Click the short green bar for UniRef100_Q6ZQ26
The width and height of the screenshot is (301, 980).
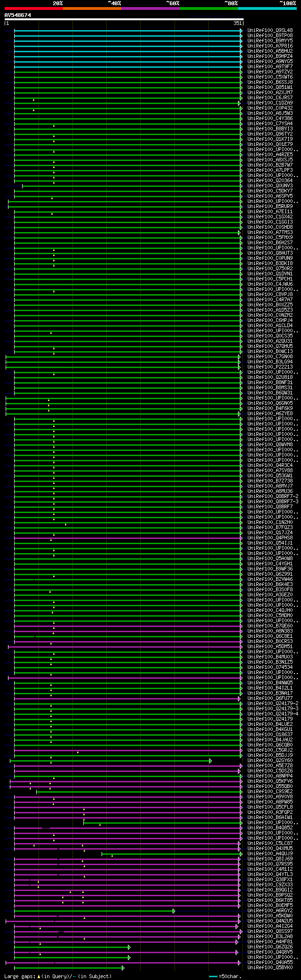pos(72,947)
